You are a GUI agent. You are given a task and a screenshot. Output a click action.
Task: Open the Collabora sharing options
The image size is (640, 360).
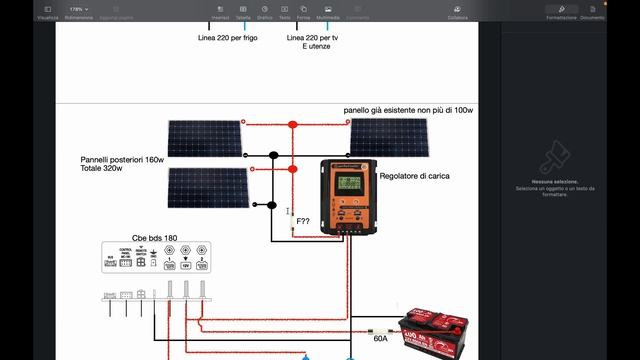pos(458,12)
